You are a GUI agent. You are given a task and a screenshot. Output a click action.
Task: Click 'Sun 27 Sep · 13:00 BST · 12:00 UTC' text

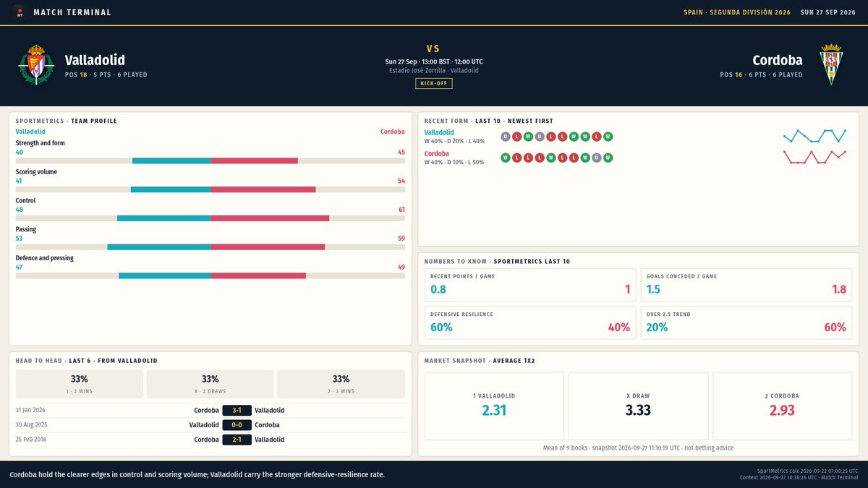(434, 61)
